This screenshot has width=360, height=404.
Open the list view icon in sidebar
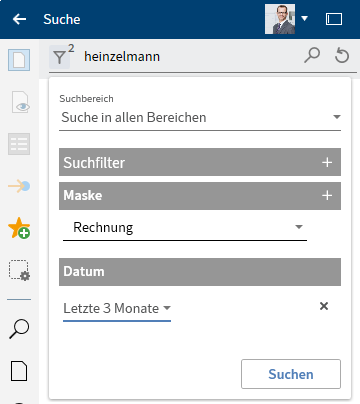point(19,144)
